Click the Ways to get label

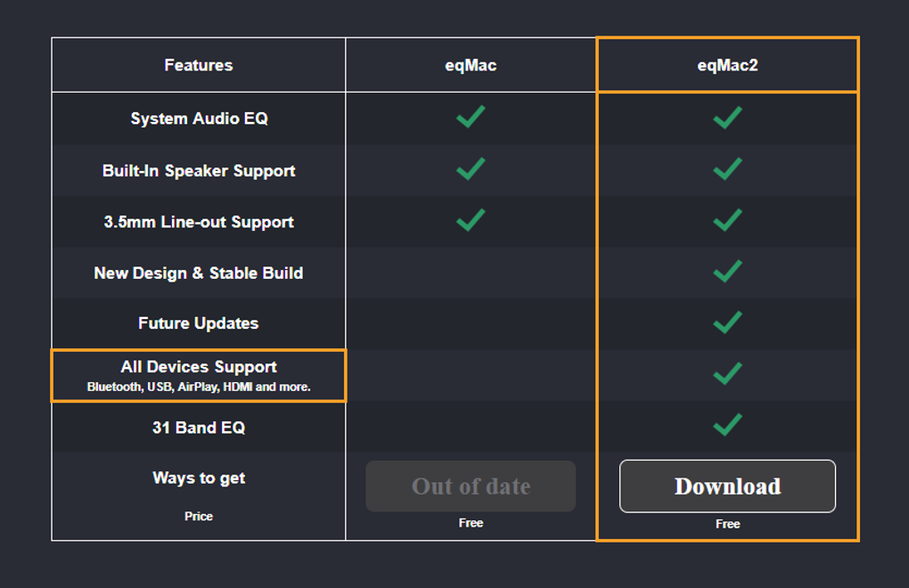(x=199, y=478)
